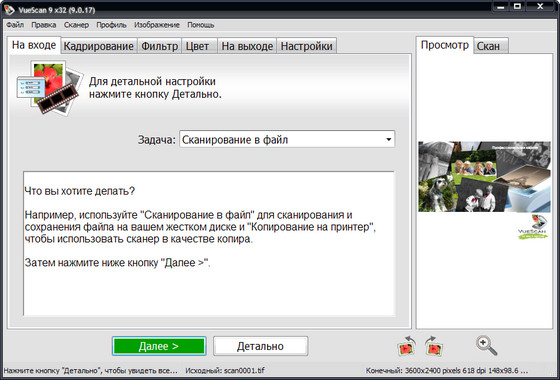This screenshot has height=380, width=560.
Task: Open the Задача task dropdown
Action: [287, 139]
